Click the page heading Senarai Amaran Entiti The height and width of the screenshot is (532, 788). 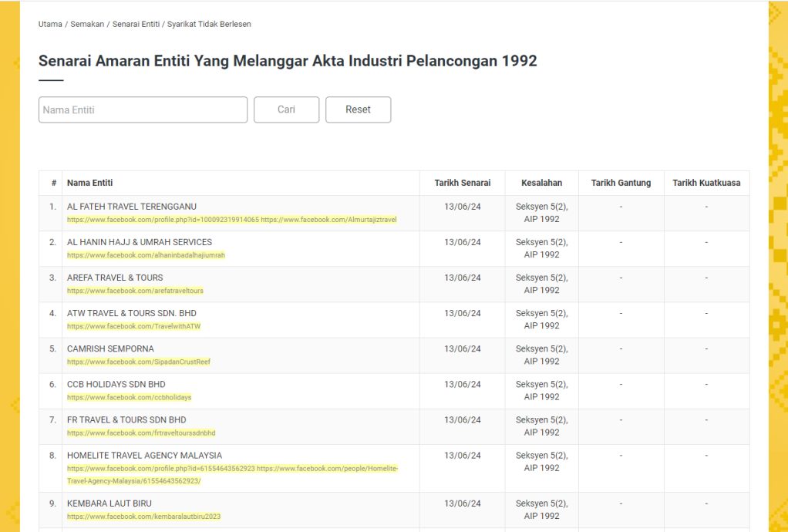pos(288,61)
